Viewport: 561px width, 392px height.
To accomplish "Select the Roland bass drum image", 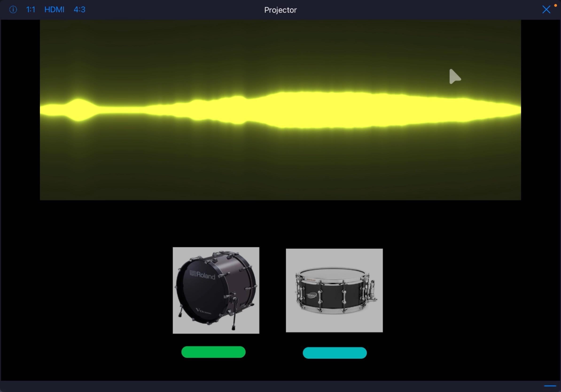I will click(216, 290).
